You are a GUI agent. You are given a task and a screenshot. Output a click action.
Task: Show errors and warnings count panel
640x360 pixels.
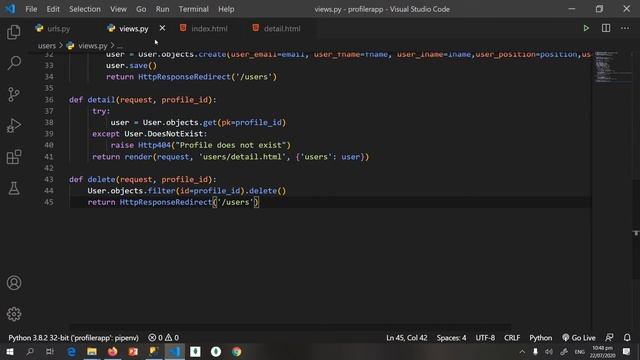[163, 338]
